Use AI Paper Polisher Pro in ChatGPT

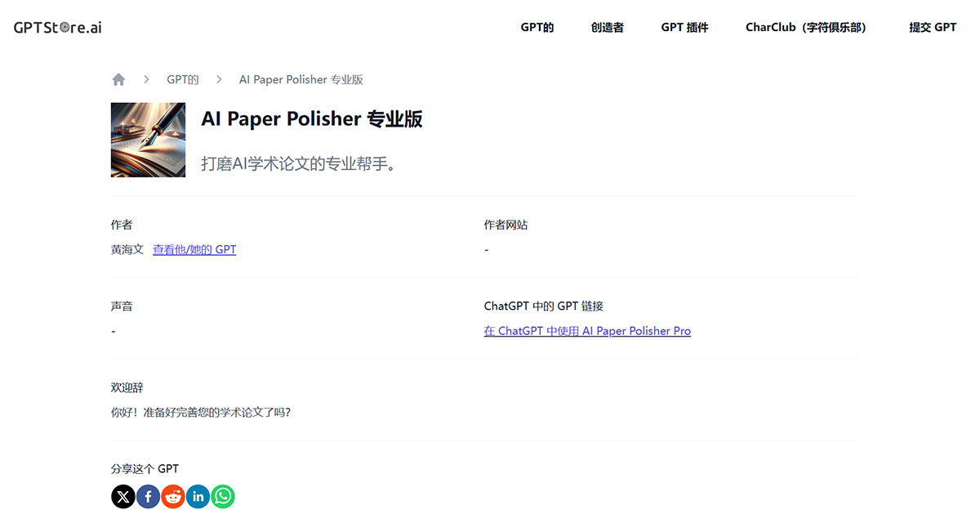587,331
